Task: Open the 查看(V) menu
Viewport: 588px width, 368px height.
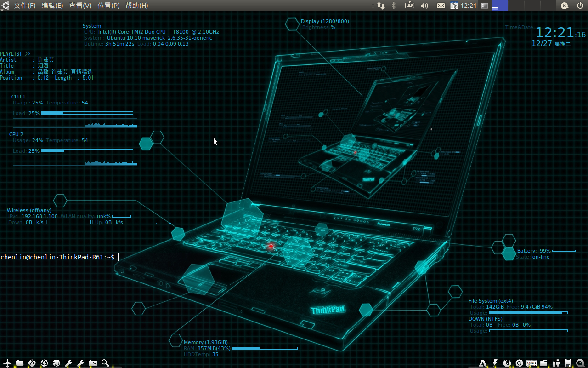Action: tap(80, 6)
